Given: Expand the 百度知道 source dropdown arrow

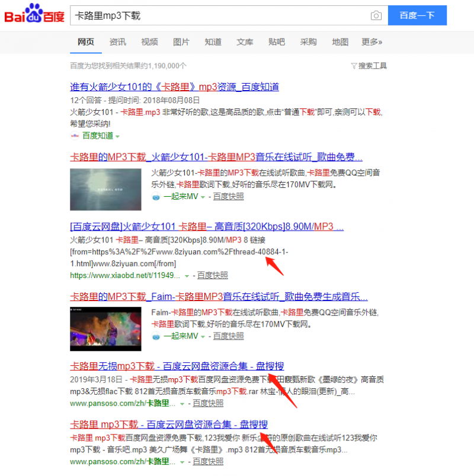Looking at the screenshot, I should (x=118, y=136).
